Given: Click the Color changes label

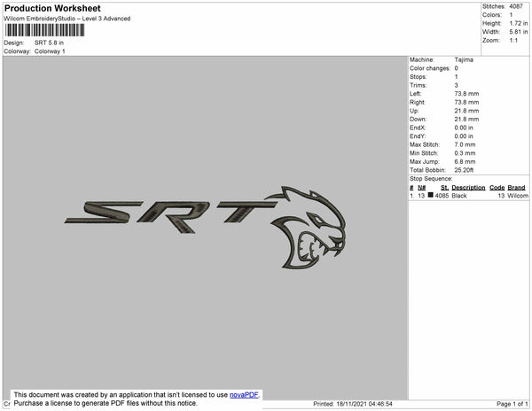Looking at the screenshot, I should [x=430, y=68].
